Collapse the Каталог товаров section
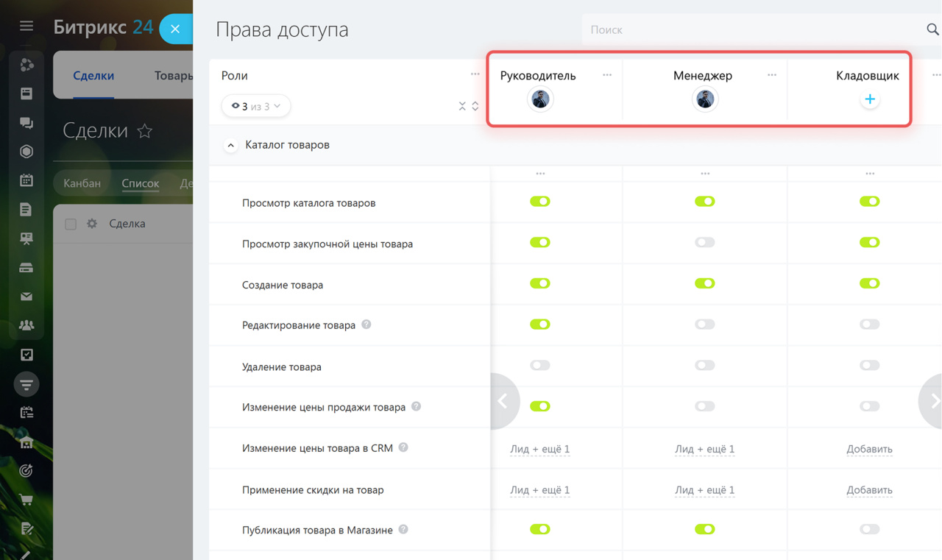Screen dimensions: 942x560 tap(230, 146)
